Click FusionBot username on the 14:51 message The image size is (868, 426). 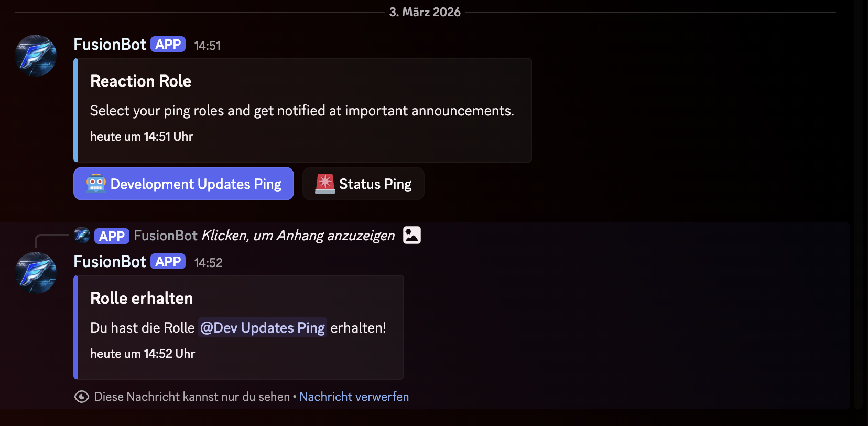coord(110,45)
